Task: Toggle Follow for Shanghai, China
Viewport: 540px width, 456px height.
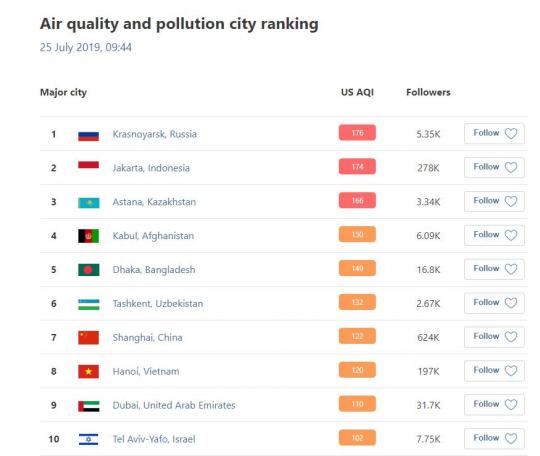Action: (x=494, y=336)
